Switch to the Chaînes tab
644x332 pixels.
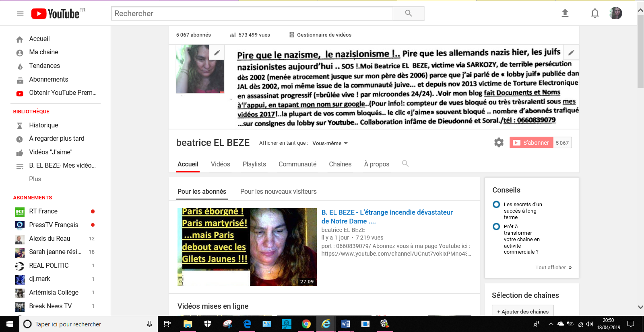340,164
